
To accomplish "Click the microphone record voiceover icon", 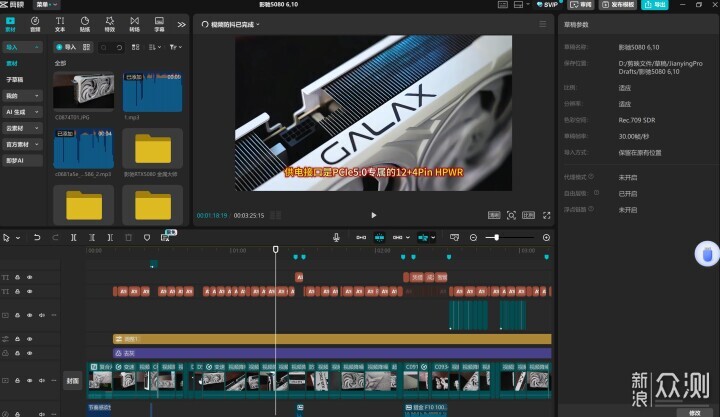I will (x=336, y=237).
